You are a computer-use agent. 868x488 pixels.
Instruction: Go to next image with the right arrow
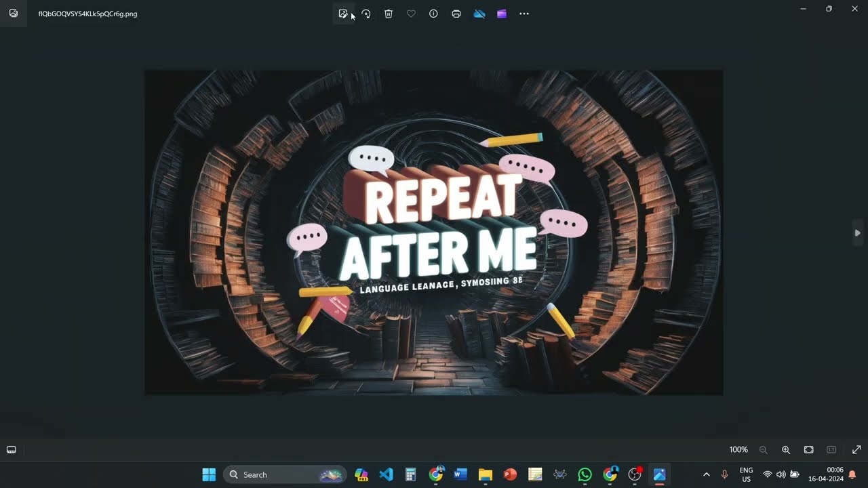pyautogui.click(x=857, y=232)
